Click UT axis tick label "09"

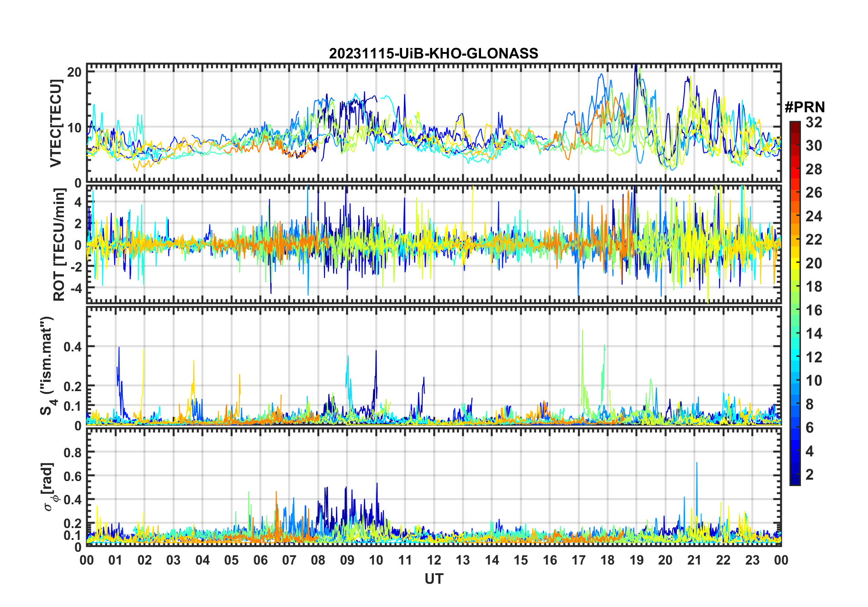(347, 560)
